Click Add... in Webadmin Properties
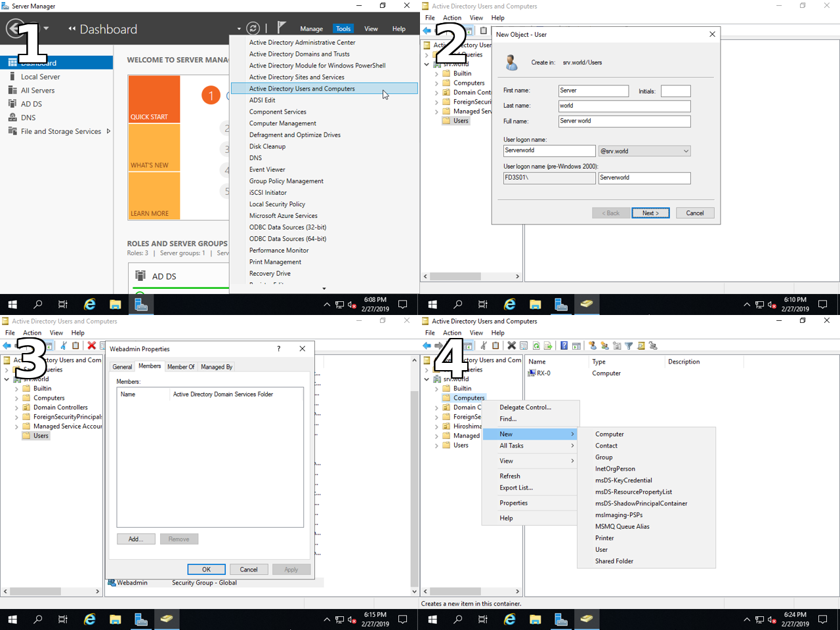 (x=136, y=539)
